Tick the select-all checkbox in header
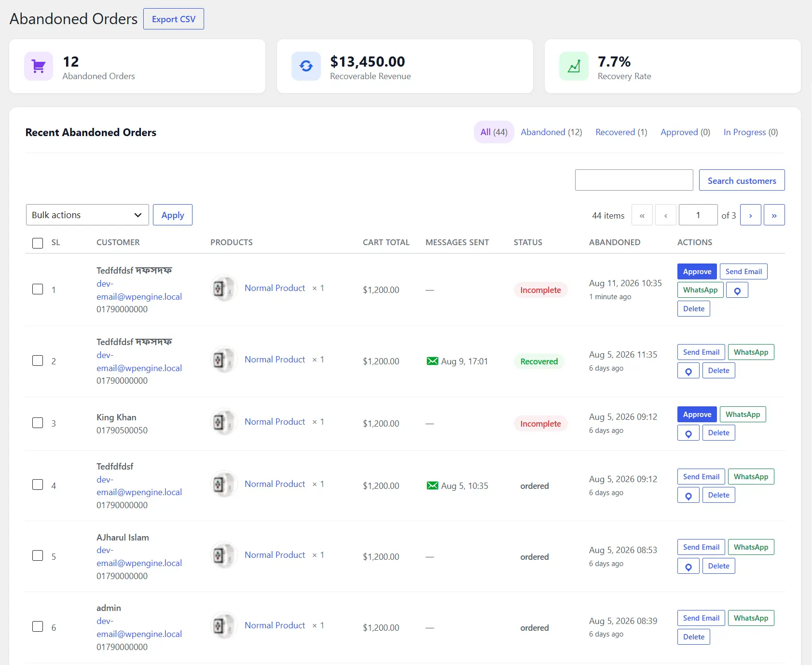This screenshot has width=812, height=665. (38, 243)
